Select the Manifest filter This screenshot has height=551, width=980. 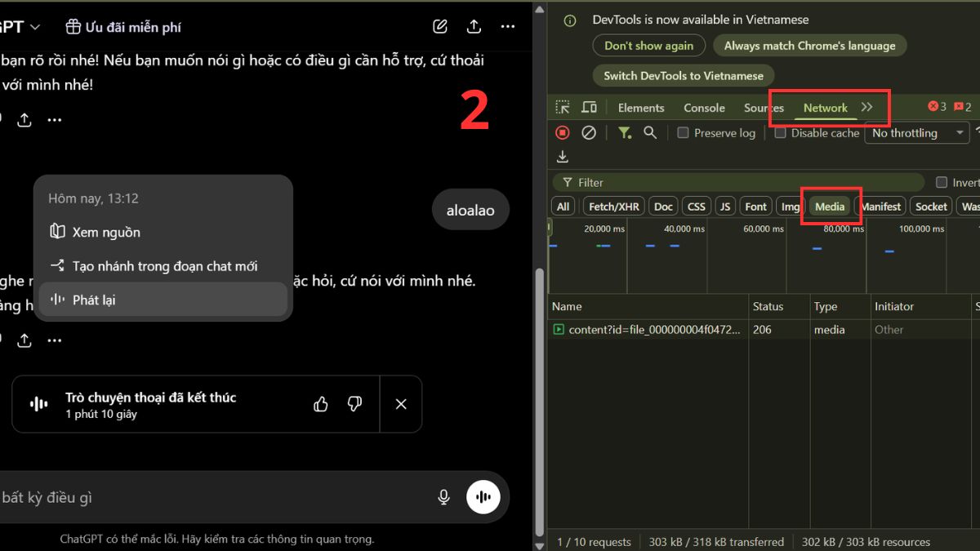pos(880,207)
